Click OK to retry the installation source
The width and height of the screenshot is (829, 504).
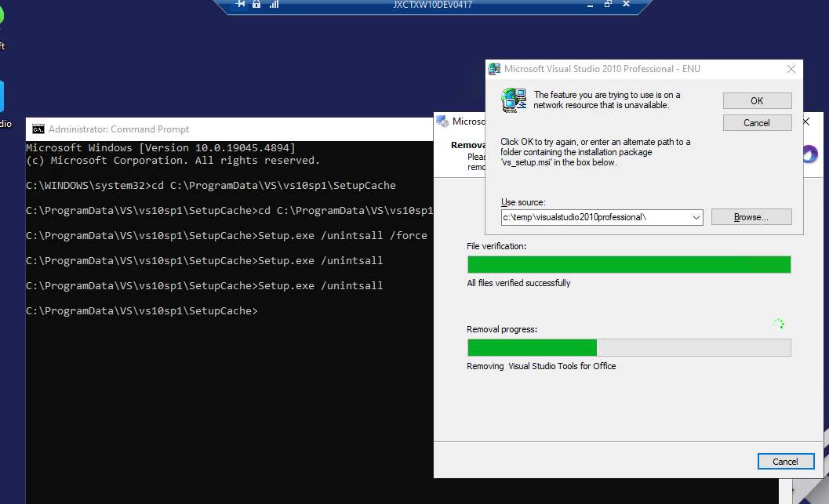pyautogui.click(x=757, y=101)
